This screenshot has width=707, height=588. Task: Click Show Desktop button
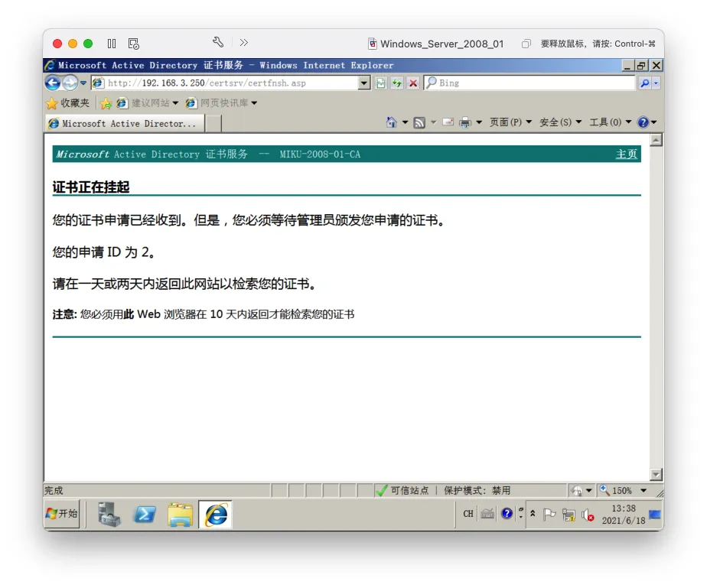(654, 514)
